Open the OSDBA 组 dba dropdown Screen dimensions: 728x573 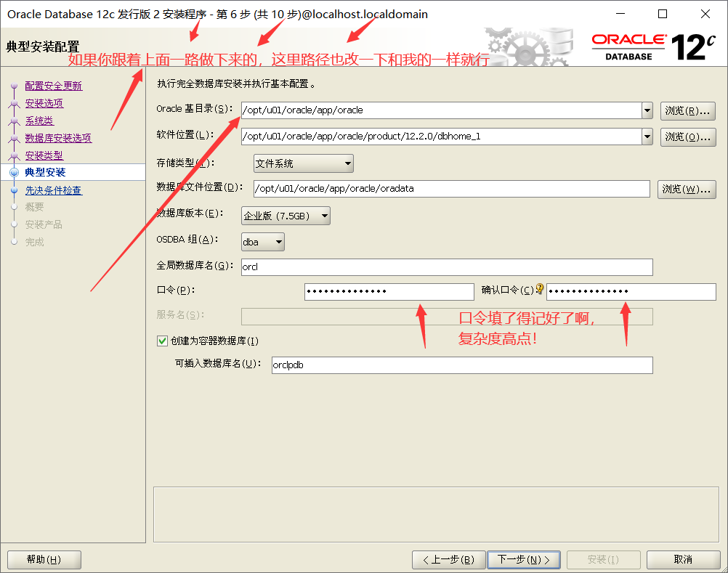tap(263, 242)
